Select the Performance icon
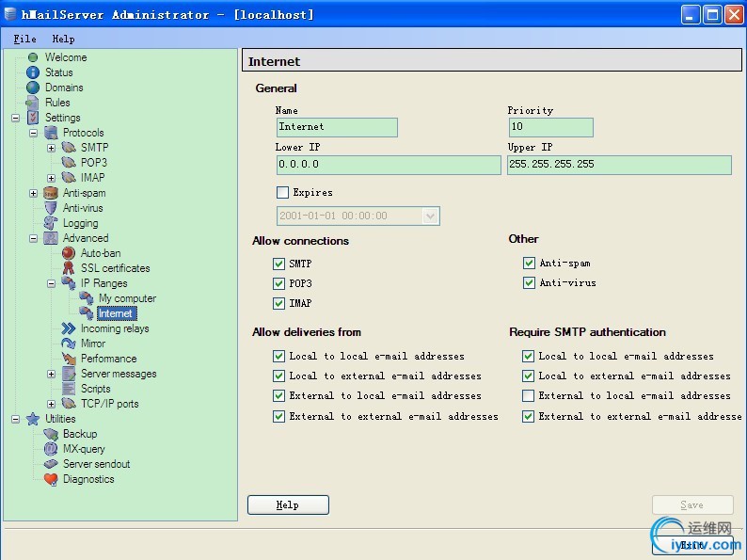 click(x=69, y=359)
